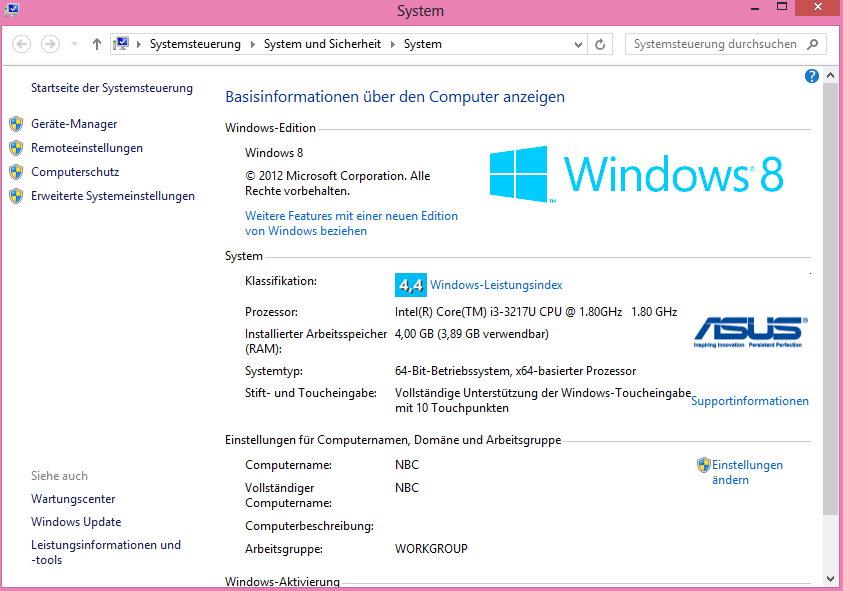Click the processor value Intel(R) Core(TM) i3-3217U
The height and width of the screenshot is (591, 843).
[x=536, y=312]
